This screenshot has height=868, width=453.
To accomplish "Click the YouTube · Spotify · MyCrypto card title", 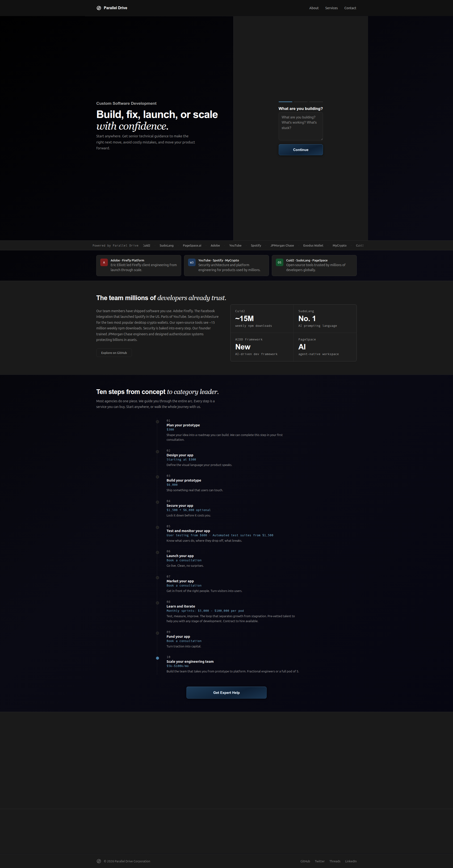I will click(219, 260).
